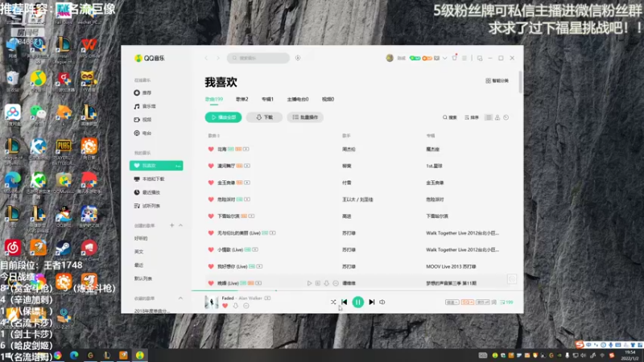Open the 默认列表 playlist
Image resolution: width=644 pixels, height=362 pixels.
click(143, 278)
